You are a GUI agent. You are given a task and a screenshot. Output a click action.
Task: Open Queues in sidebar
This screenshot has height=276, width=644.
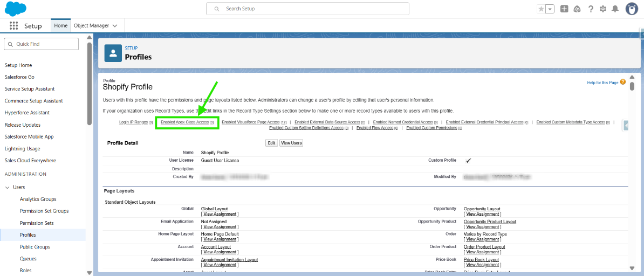(x=29, y=259)
